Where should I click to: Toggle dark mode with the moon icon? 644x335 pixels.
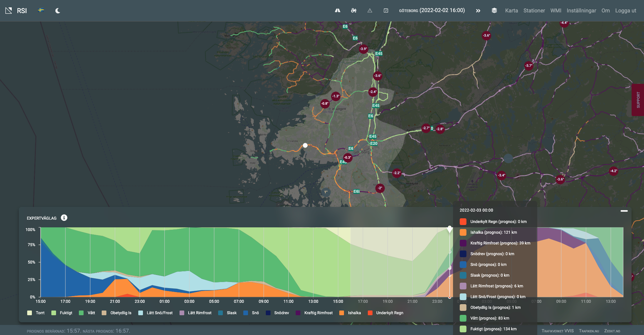pos(58,11)
